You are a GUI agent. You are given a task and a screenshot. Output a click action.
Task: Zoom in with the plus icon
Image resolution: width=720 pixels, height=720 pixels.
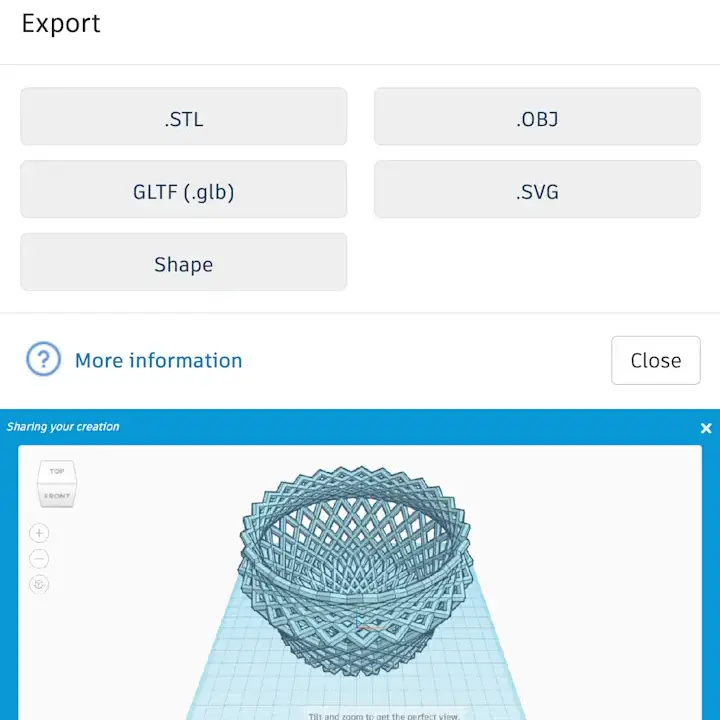pyautogui.click(x=39, y=533)
